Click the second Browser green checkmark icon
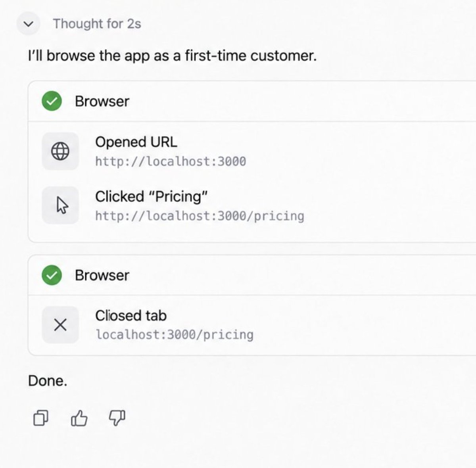The image size is (476, 468). (52, 275)
